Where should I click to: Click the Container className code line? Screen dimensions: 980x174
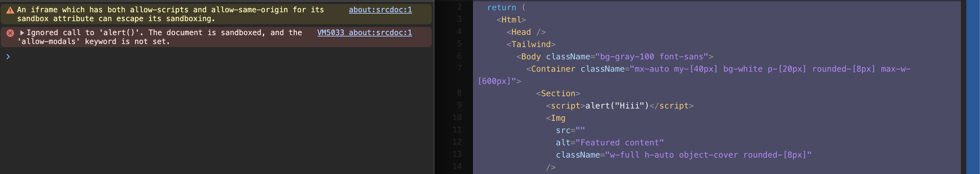[x=694, y=75]
